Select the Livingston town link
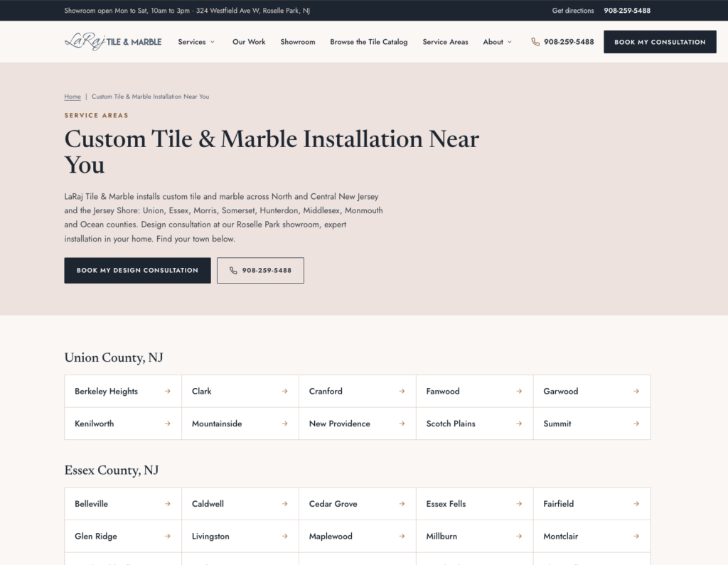The image size is (728, 565). tap(240, 536)
